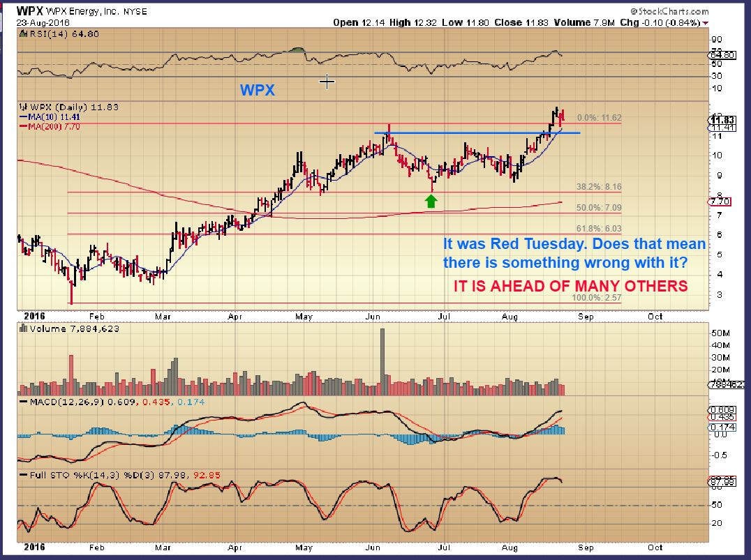Click the 100.0%: 2.57 Fibonacci label
The height and width of the screenshot is (560, 751).
[597, 298]
